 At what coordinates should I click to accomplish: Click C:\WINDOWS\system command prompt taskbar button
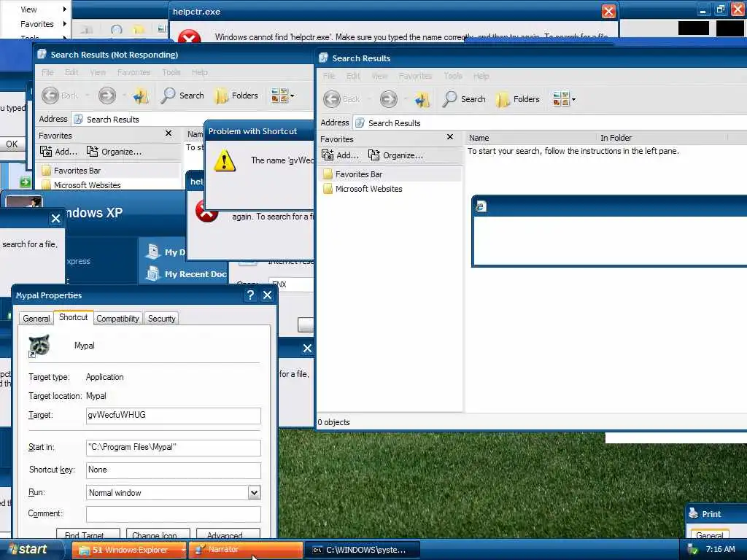(363, 550)
